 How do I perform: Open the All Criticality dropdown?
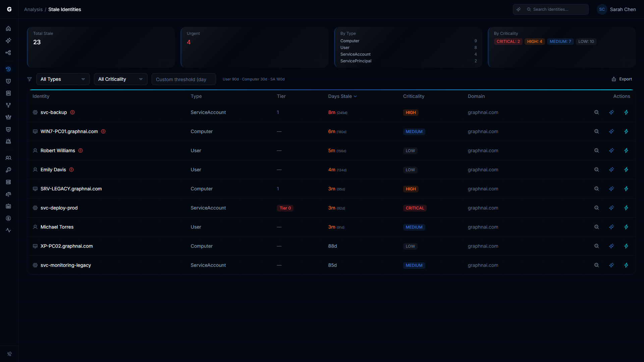[120, 79]
